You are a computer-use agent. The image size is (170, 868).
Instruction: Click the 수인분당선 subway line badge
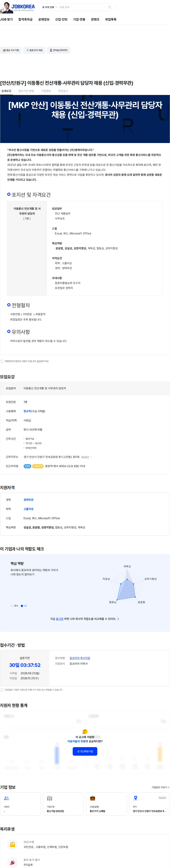[x=38, y=466]
